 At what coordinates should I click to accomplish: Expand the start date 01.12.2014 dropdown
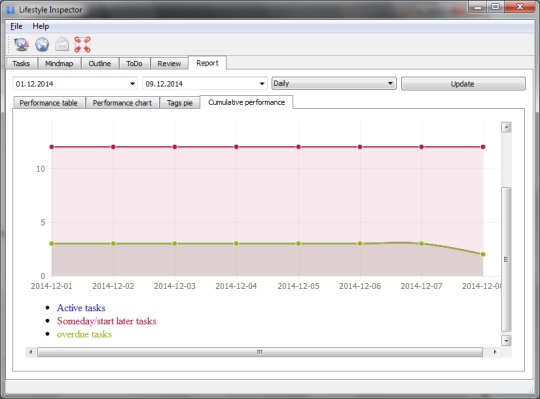click(x=132, y=84)
